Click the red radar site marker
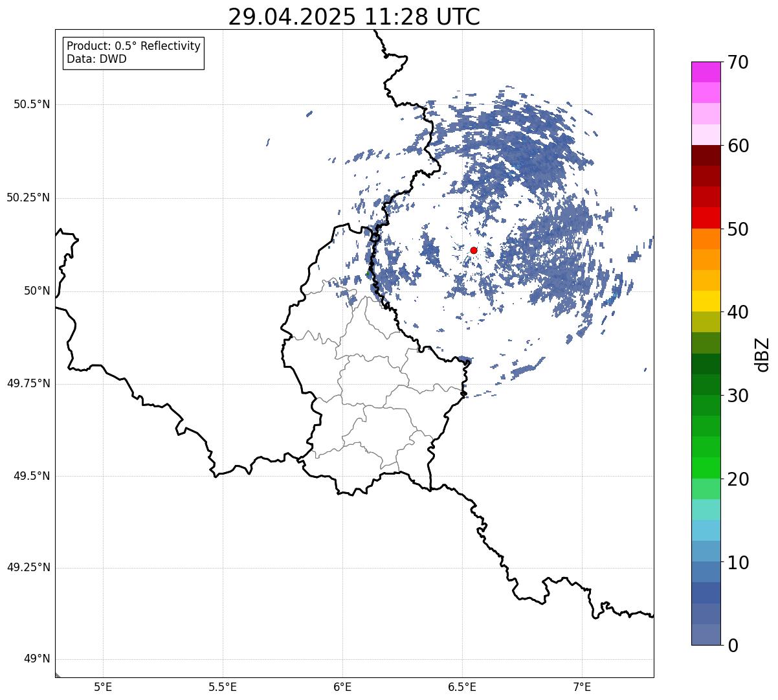The height and width of the screenshot is (700, 778). point(474,250)
